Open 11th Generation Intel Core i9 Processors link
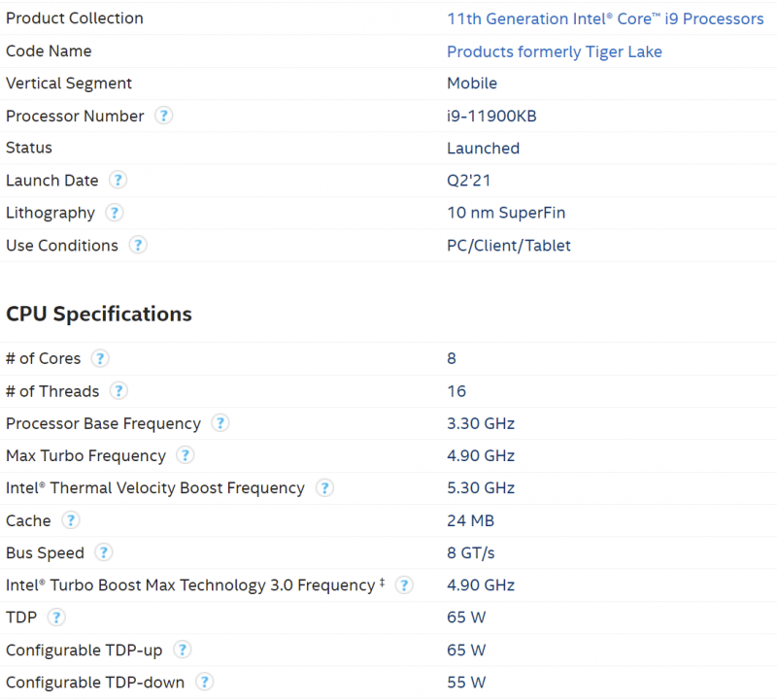The height and width of the screenshot is (700, 777). [x=604, y=18]
